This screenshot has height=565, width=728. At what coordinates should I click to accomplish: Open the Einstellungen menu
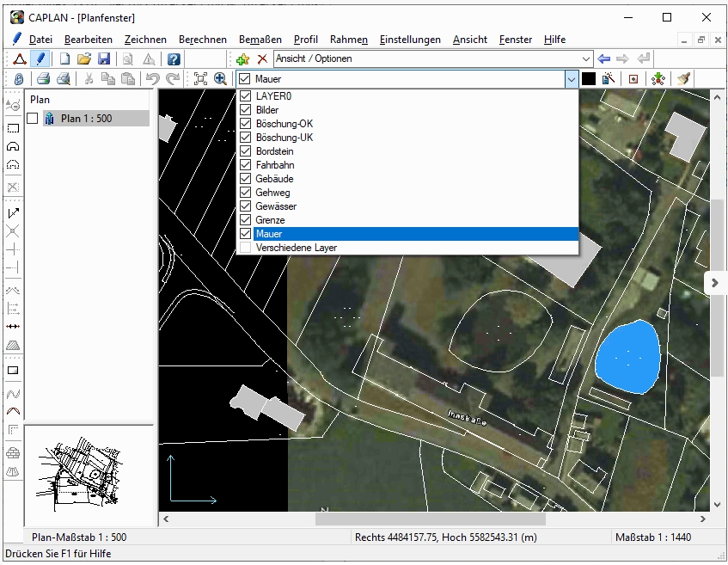410,40
